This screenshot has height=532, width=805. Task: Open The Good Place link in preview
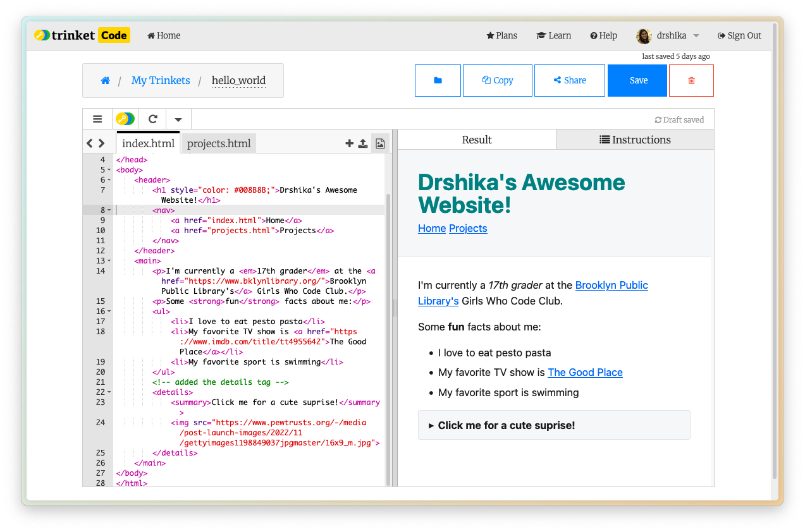pyautogui.click(x=585, y=372)
